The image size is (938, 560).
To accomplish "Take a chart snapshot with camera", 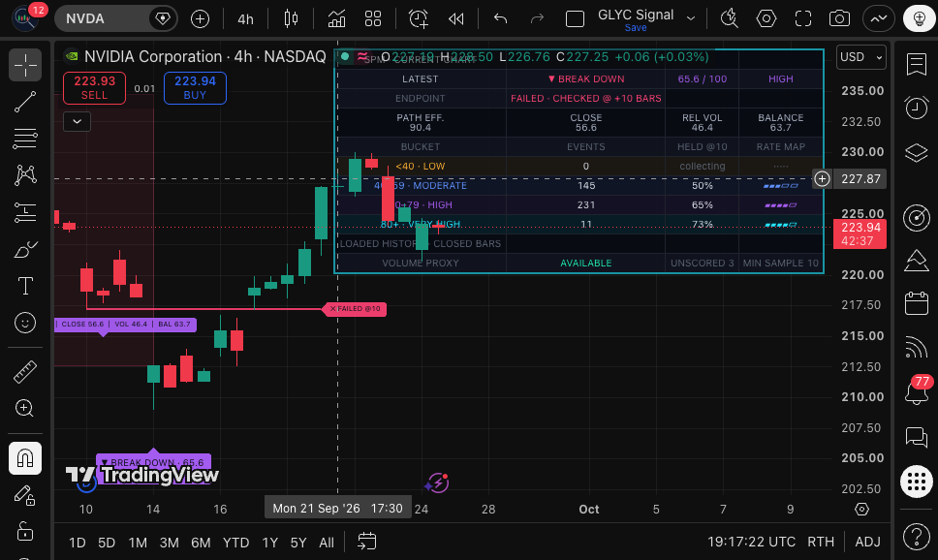I will [839, 18].
